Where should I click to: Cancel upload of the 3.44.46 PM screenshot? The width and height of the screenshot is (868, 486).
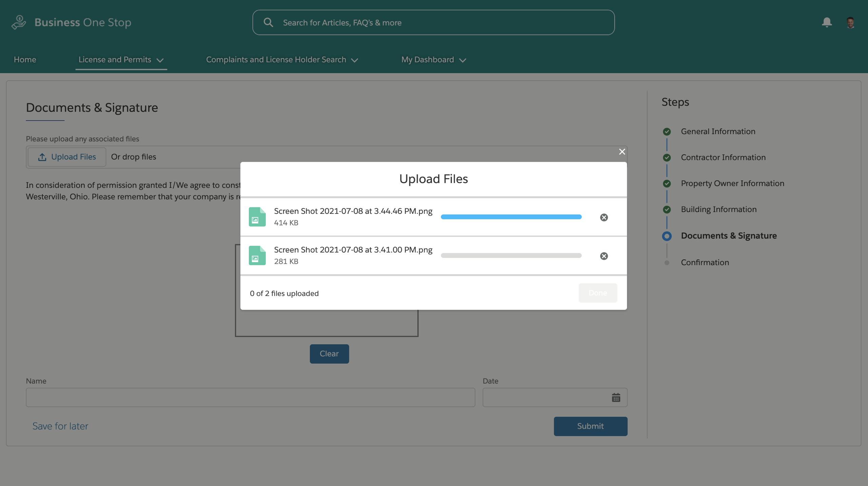click(604, 217)
